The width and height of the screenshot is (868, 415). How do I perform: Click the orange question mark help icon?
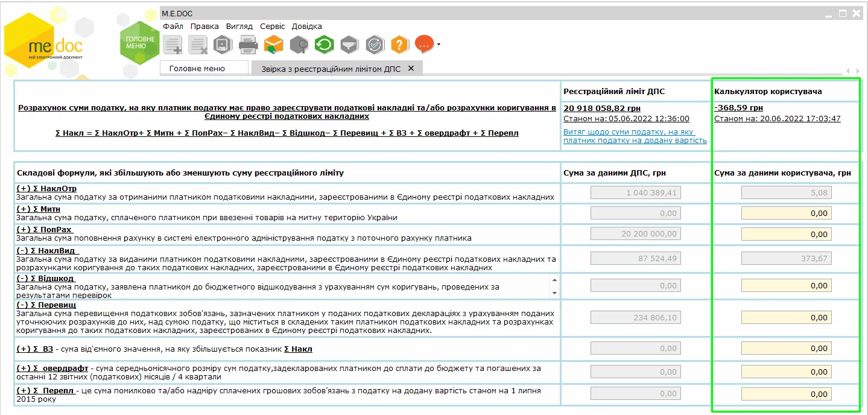[x=400, y=45]
